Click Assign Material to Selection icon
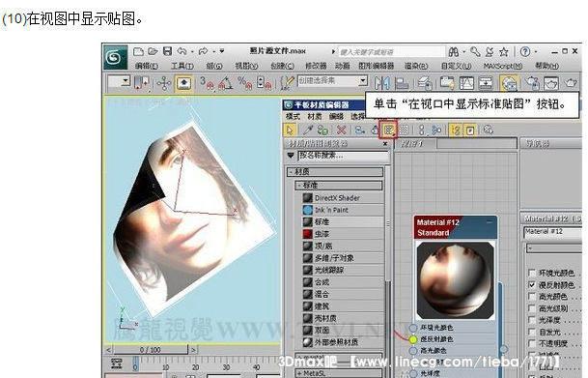The width and height of the screenshot is (588, 378). pyautogui.click(x=322, y=130)
